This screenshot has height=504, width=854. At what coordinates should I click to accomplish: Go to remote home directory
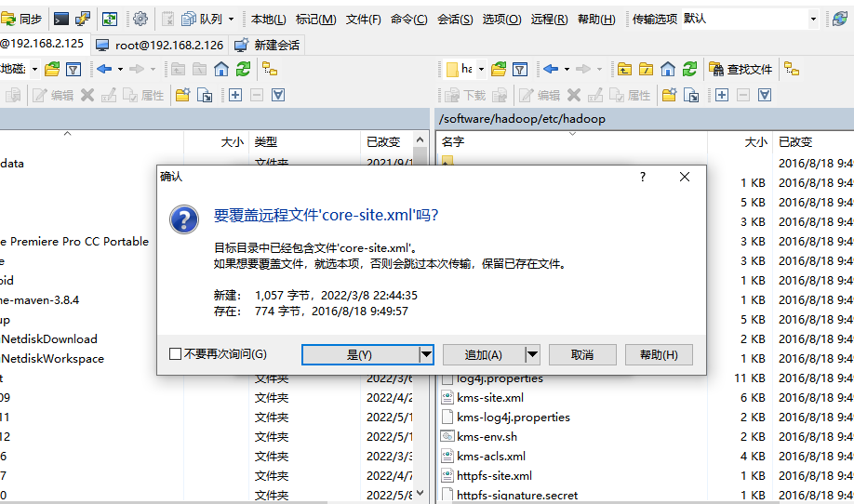(x=668, y=69)
